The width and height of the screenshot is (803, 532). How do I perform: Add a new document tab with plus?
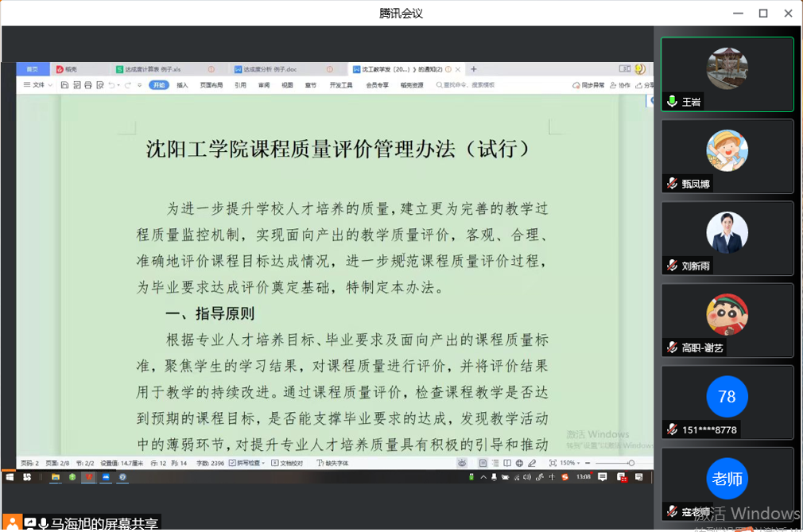tap(474, 69)
